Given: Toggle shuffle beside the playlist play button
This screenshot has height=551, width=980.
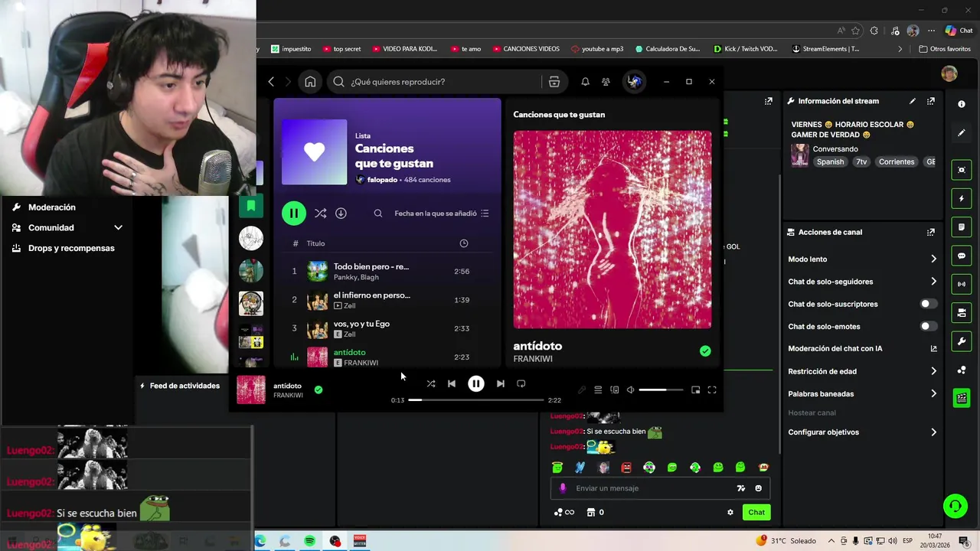Looking at the screenshot, I should [x=320, y=214].
